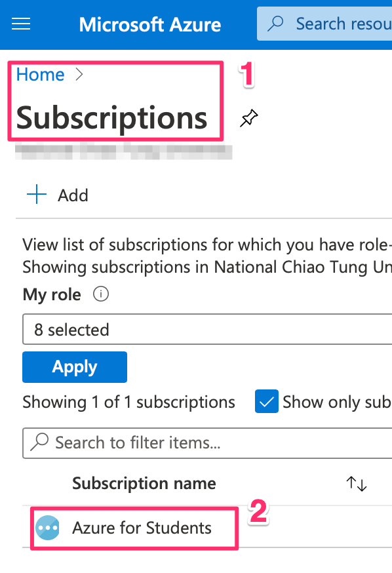The image size is (392, 573).
Task: Click the plus icon beside Add
Action: tap(37, 195)
